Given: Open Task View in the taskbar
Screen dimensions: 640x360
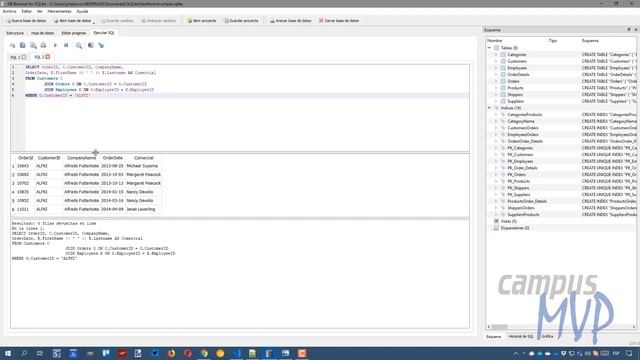Looking at the screenshot, I should [40, 353].
